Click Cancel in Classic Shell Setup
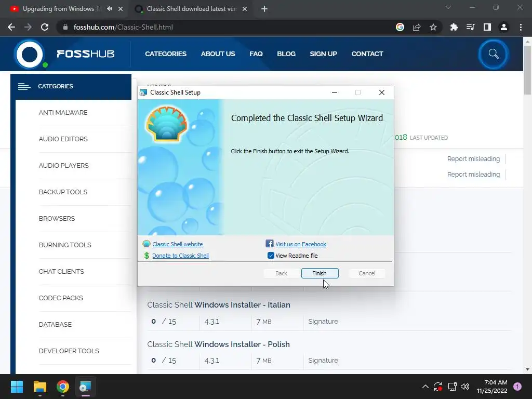532x399 pixels. [367, 273]
